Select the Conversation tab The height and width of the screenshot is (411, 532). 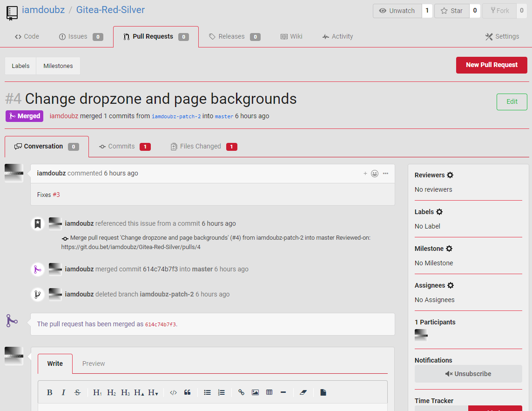(47, 146)
